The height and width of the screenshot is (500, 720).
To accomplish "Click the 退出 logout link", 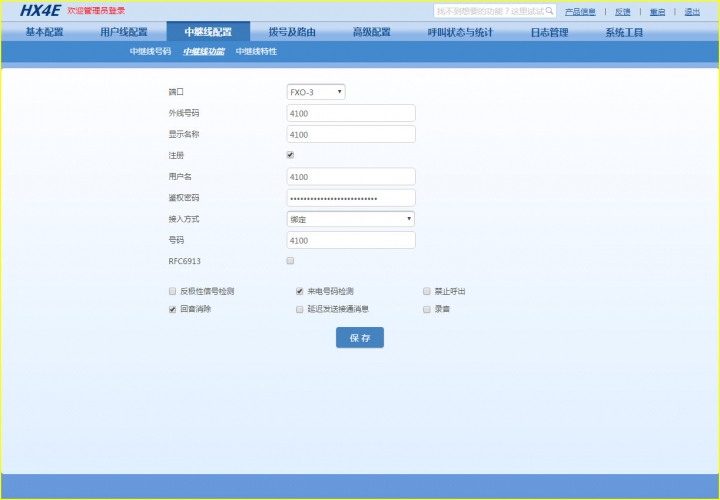I will [x=692, y=11].
